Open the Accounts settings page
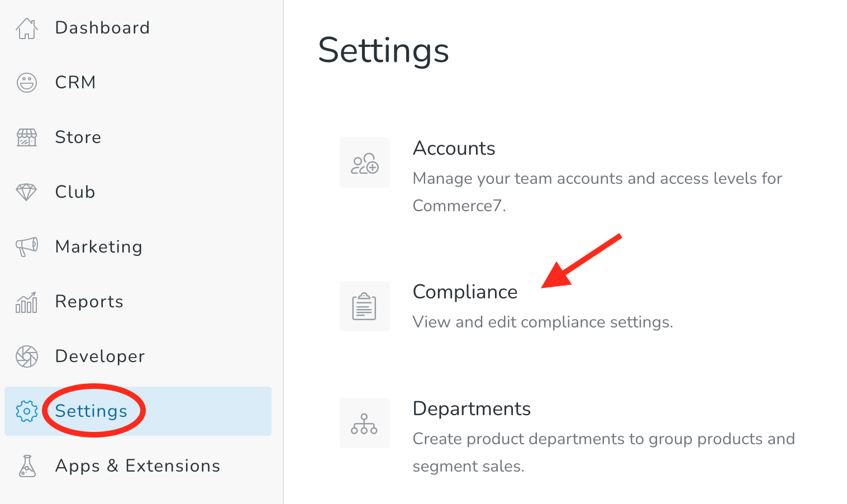This screenshot has height=504, width=847. (x=454, y=148)
